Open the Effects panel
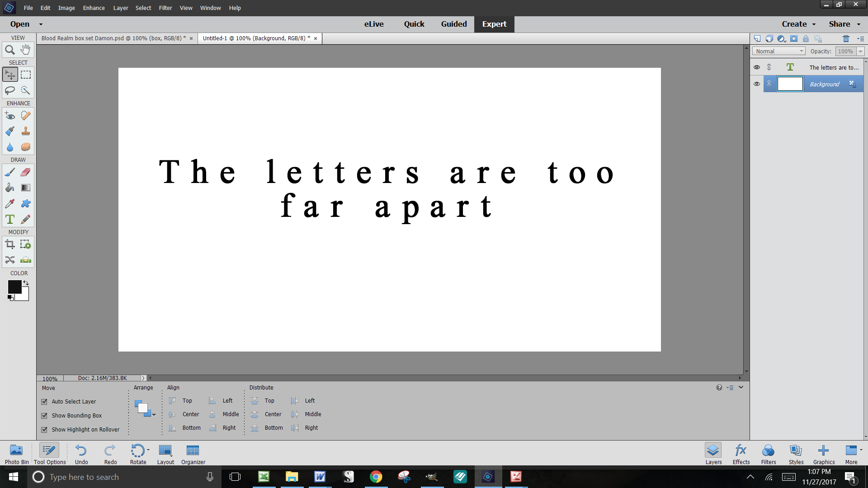 (x=741, y=453)
